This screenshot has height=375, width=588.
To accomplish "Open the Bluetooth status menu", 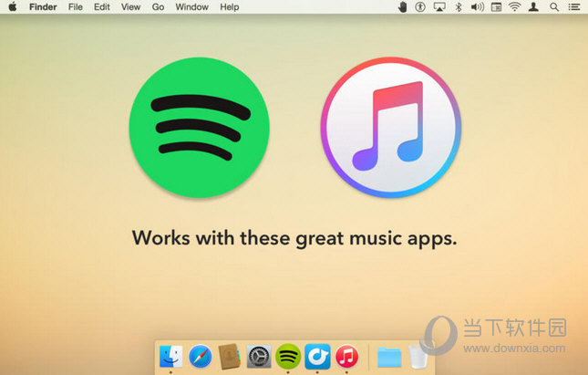I will point(459,6).
